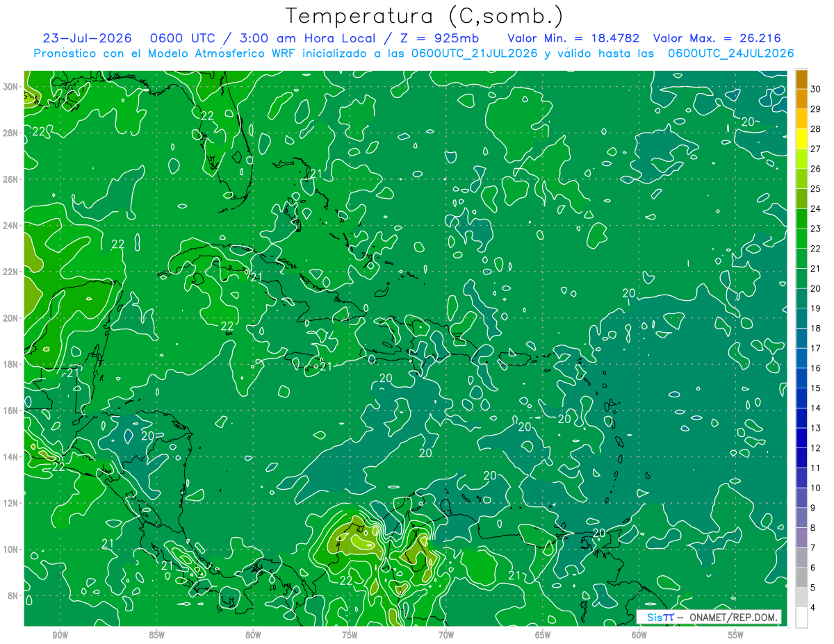Click the '75W' longitude label

[x=350, y=635]
